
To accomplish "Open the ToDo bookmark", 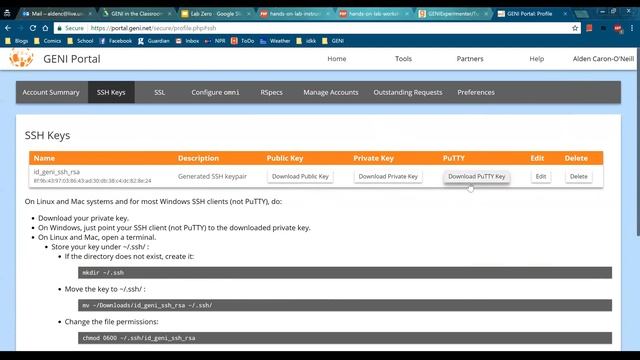I will (243, 41).
